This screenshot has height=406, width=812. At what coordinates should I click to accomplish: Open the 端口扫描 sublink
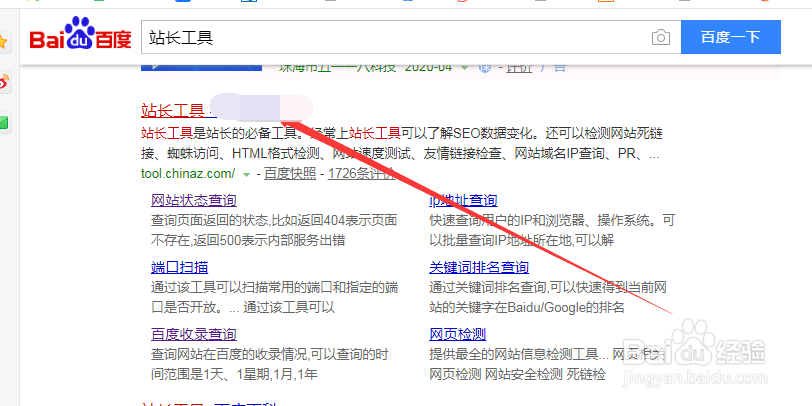[180, 267]
